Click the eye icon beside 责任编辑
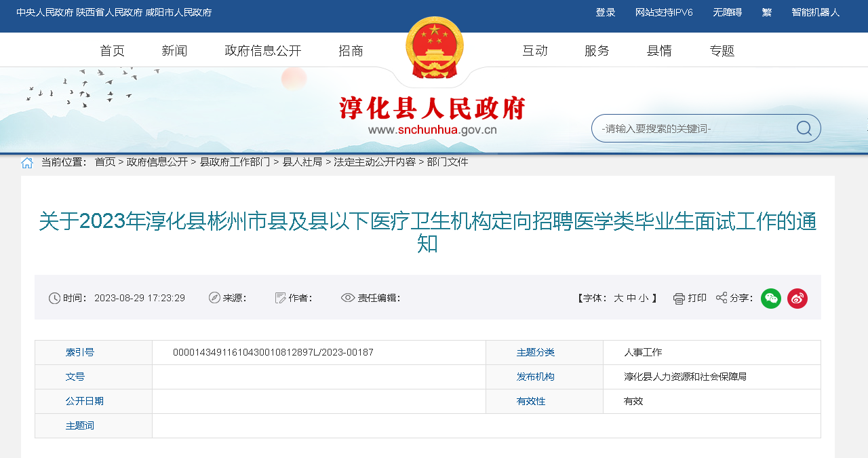868x458 pixels. pos(348,298)
